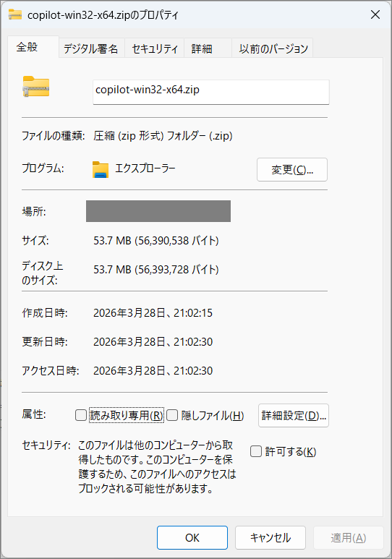Open the セキュリティ tab

155,48
